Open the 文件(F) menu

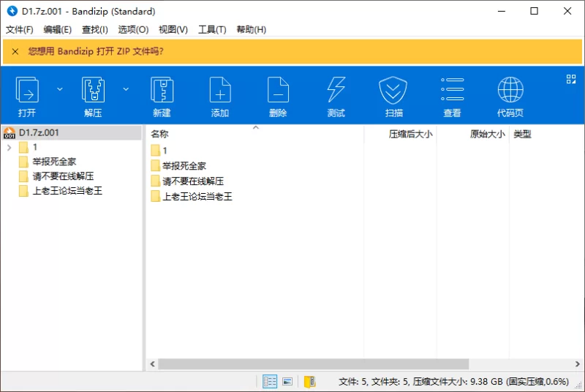click(20, 29)
